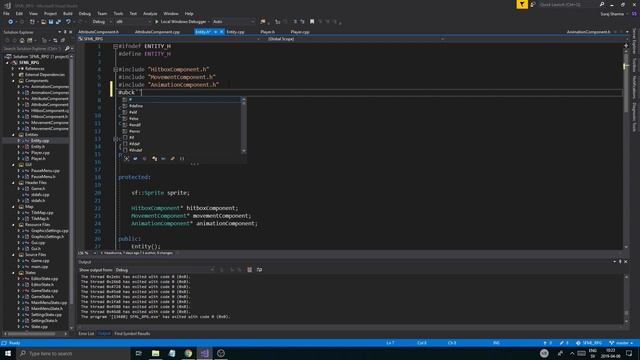Click the unpublished commits arrow in status bar

(x=547, y=343)
